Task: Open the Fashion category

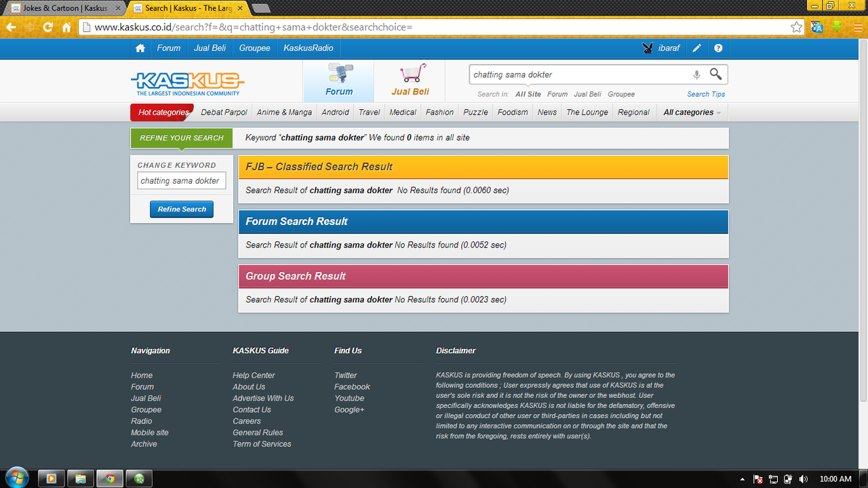Action: point(439,113)
